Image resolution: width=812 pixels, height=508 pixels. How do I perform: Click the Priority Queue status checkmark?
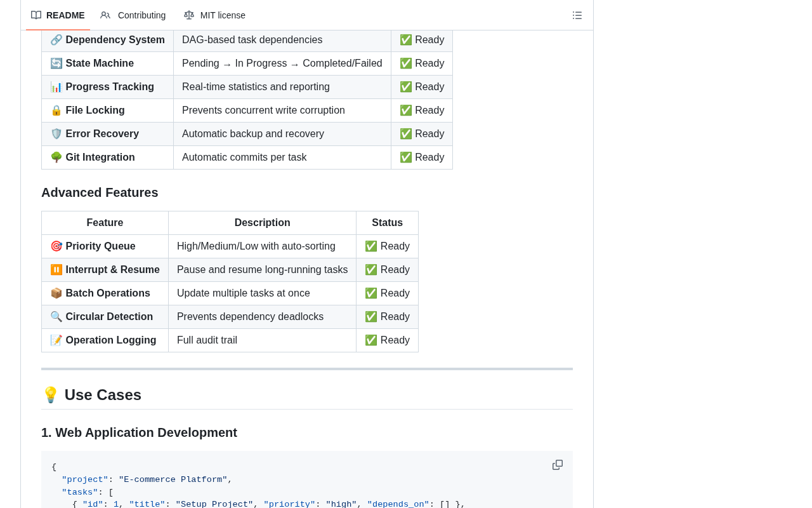point(371,246)
